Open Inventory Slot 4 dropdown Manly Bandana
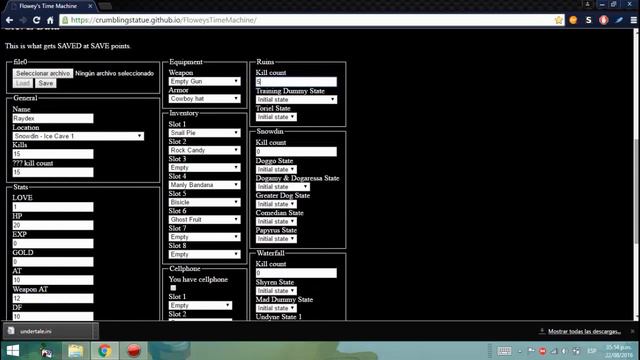 [204, 185]
